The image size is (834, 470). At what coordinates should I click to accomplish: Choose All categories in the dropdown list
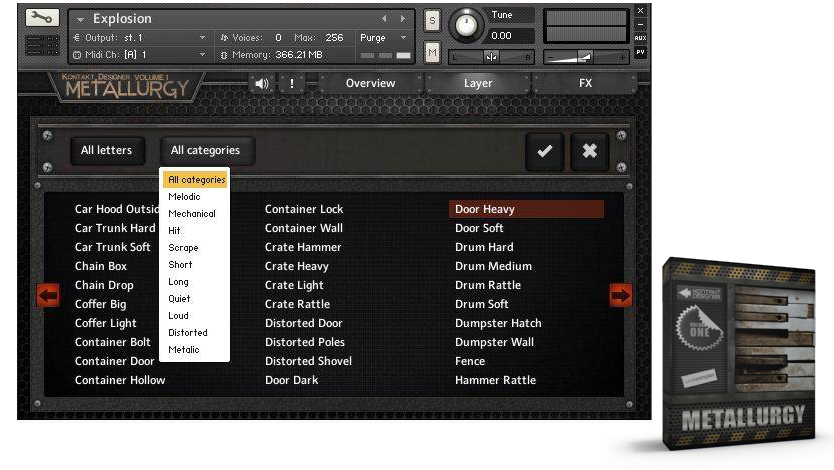(195, 180)
